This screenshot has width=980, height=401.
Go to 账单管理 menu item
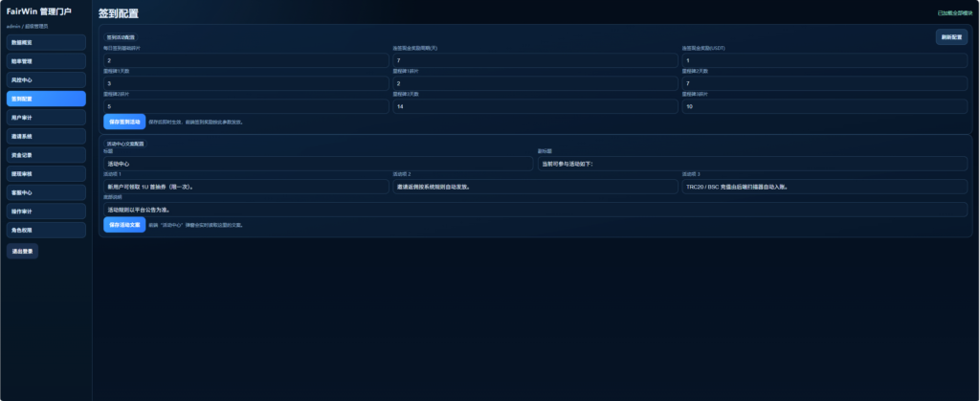point(46,61)
